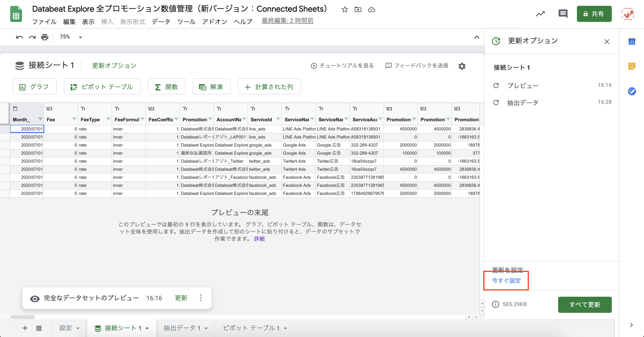Star this spreadsheet document
The height and width of the screenshot is (337, 644).
click(x=345, y=9)
